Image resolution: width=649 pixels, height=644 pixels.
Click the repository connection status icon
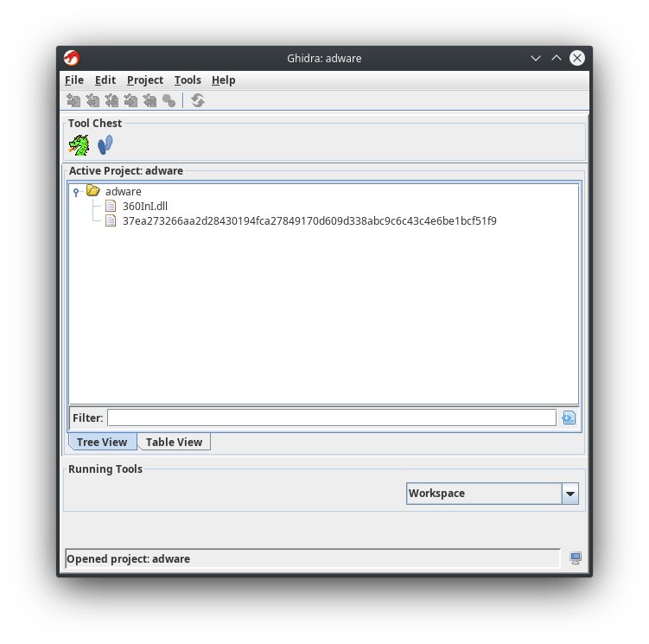click(x=576, y=558)
